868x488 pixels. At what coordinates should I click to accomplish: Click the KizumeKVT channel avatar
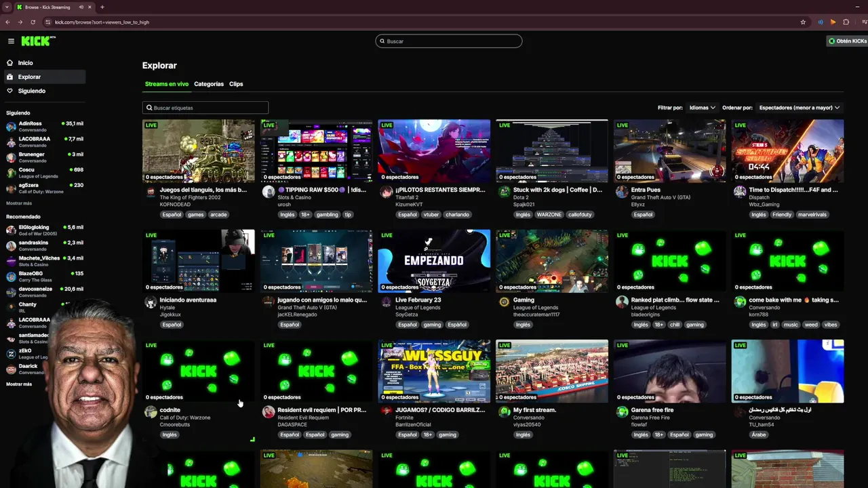pos(387,192)
